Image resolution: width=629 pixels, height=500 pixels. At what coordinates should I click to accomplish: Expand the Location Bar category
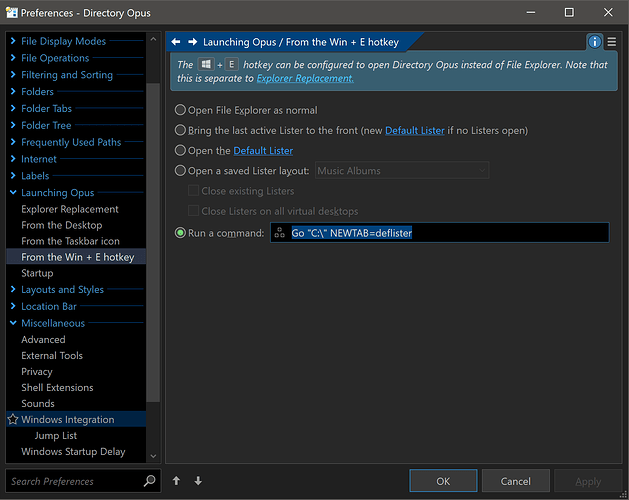tap(13, 306)
